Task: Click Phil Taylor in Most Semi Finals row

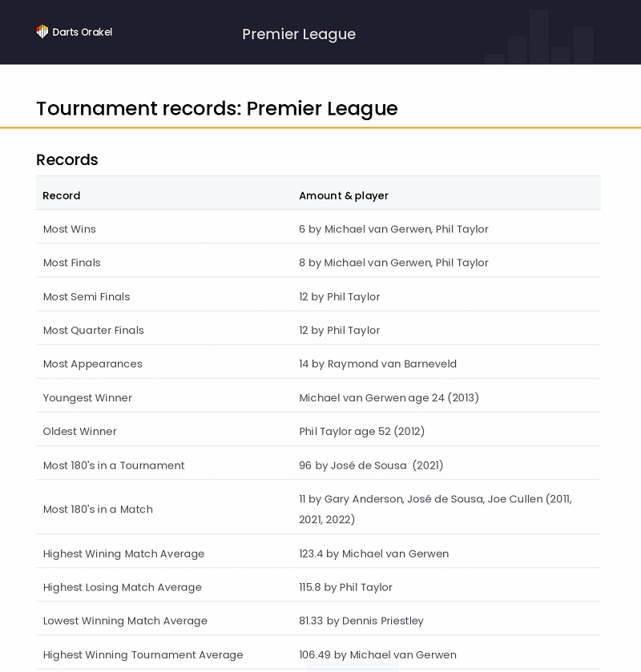Action: tap(353, 296)
